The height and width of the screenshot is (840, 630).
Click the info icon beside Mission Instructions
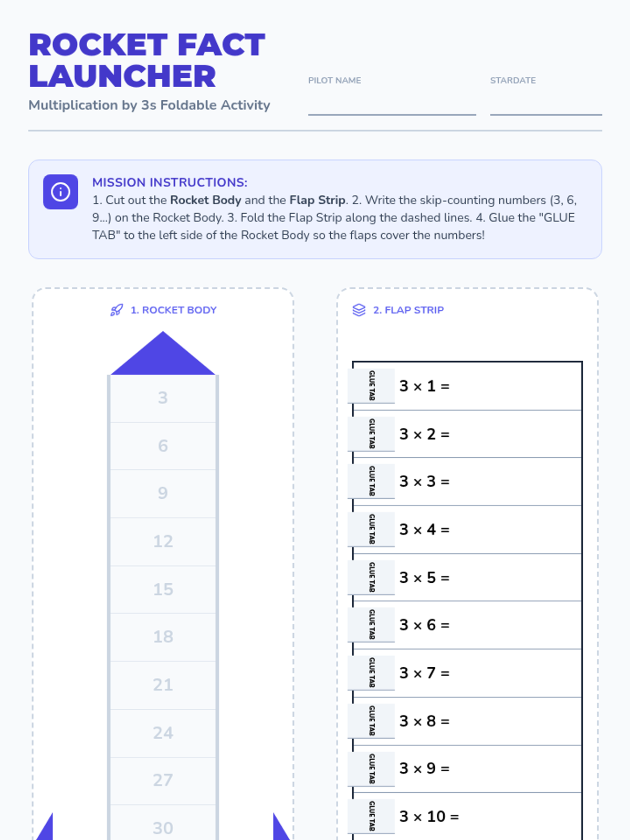click(x=60, y=192)
